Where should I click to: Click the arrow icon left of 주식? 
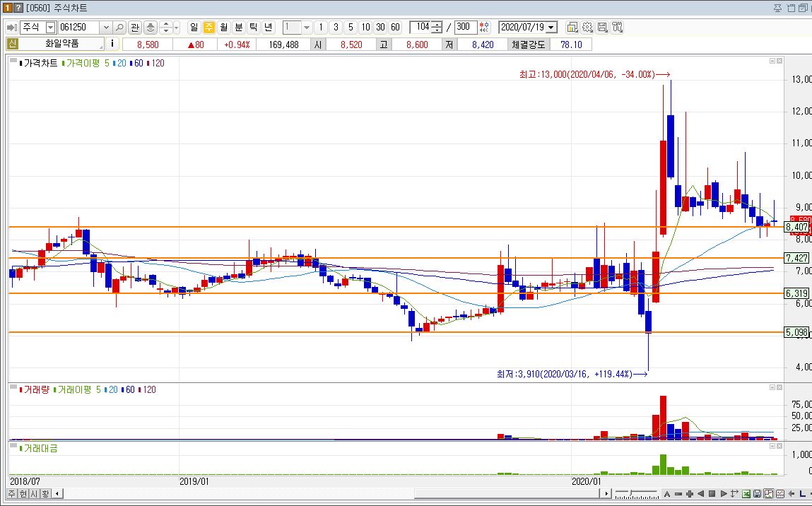pos(12,28)
